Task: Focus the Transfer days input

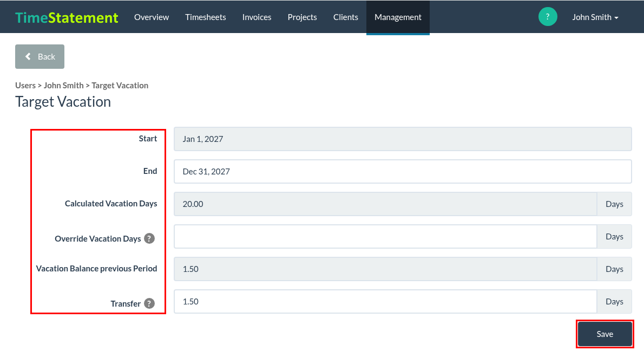Action: 385,302
